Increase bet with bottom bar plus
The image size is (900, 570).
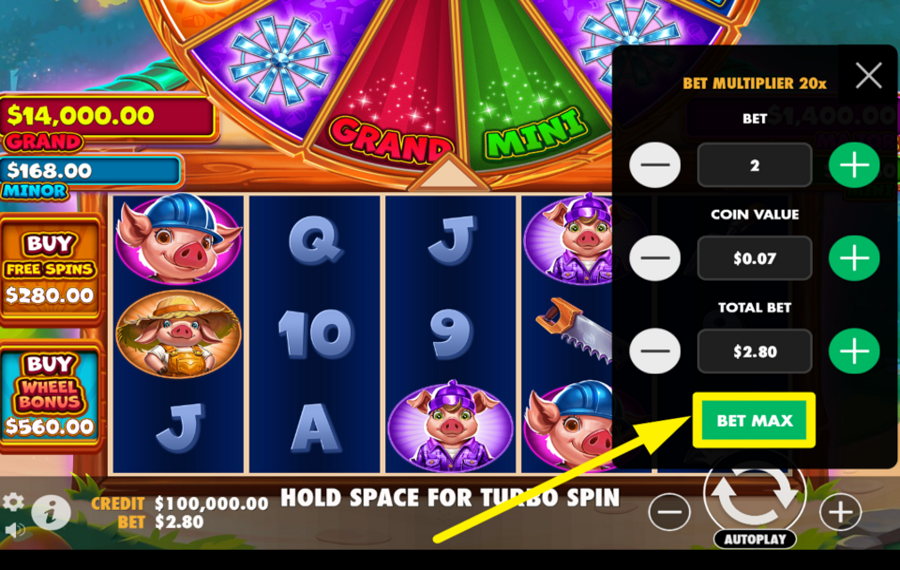point(840,511)
